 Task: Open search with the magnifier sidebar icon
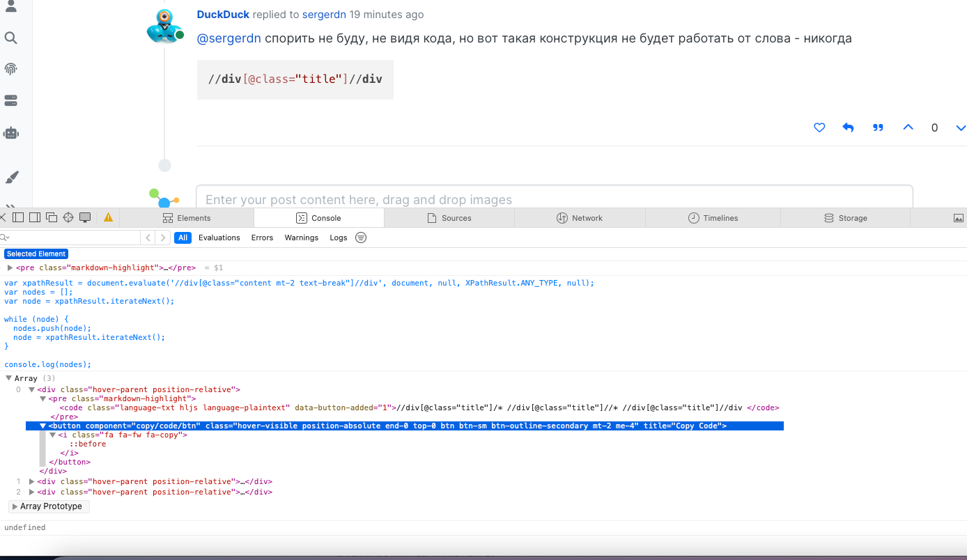click(x=10, y=38)
